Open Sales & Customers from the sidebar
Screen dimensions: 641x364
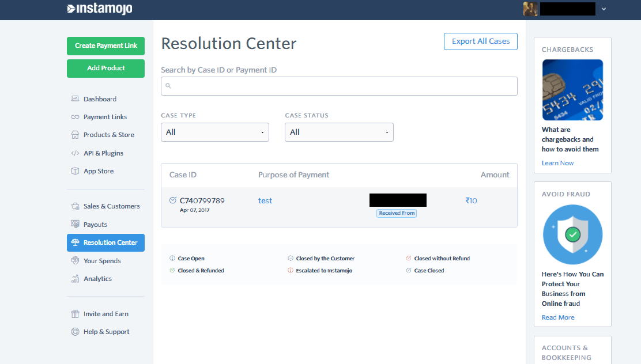(x=75, y=206)
